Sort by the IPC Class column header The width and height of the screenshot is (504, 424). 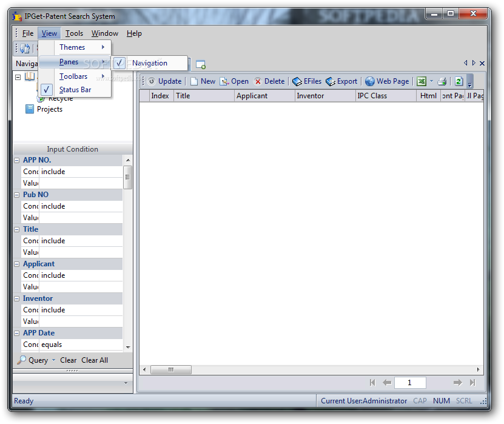pos(385,96)
